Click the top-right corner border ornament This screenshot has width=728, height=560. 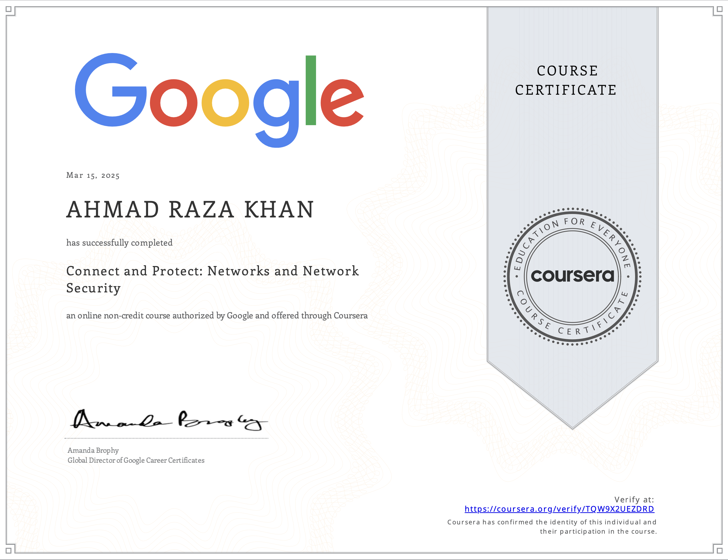click(x=719, y=9)
